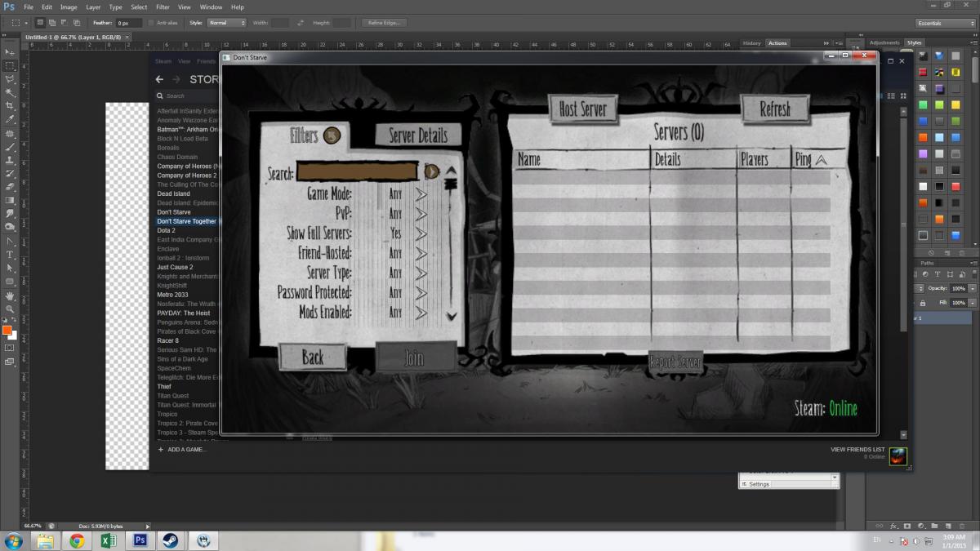Image resolution: width=980 pixels, height=551 pixels.
Task: Click the Host Server button
Action: (x=582, y=109)
